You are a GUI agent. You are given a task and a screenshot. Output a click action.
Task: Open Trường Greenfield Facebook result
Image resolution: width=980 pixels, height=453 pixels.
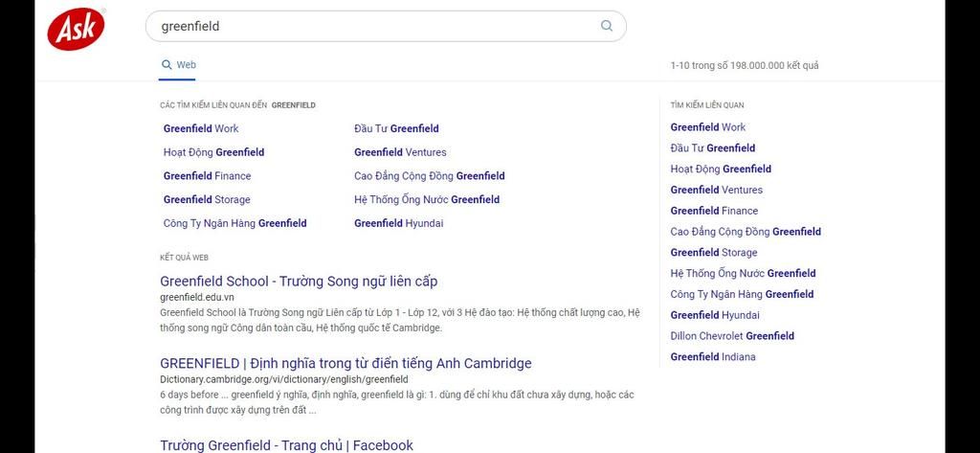(x=286, y=445)
